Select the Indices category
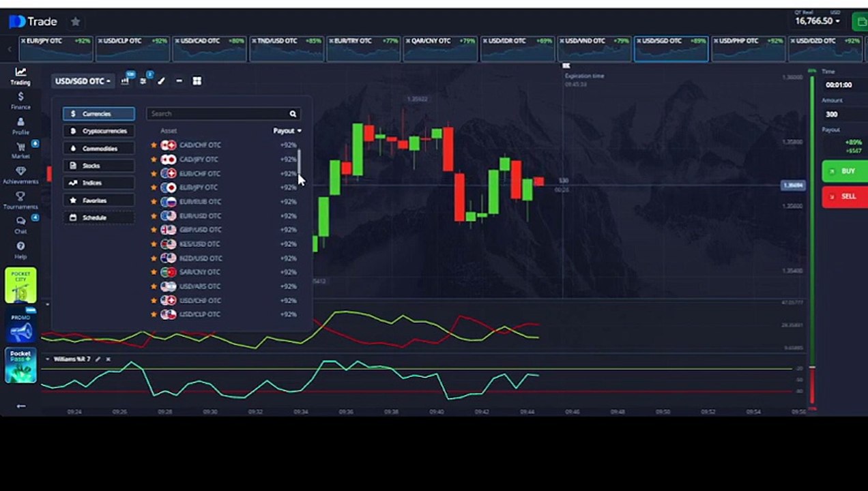This screenshot has width=868, height=491. 99,183
